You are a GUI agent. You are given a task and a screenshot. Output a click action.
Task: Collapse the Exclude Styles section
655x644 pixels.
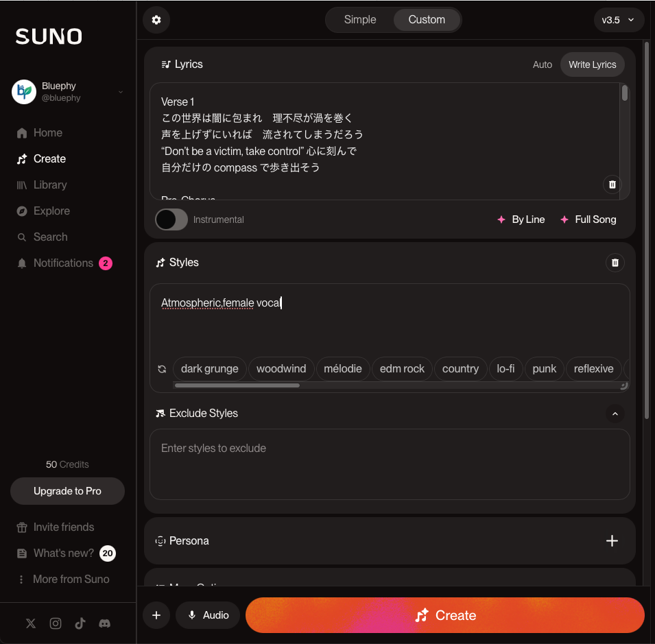point(615,414)
